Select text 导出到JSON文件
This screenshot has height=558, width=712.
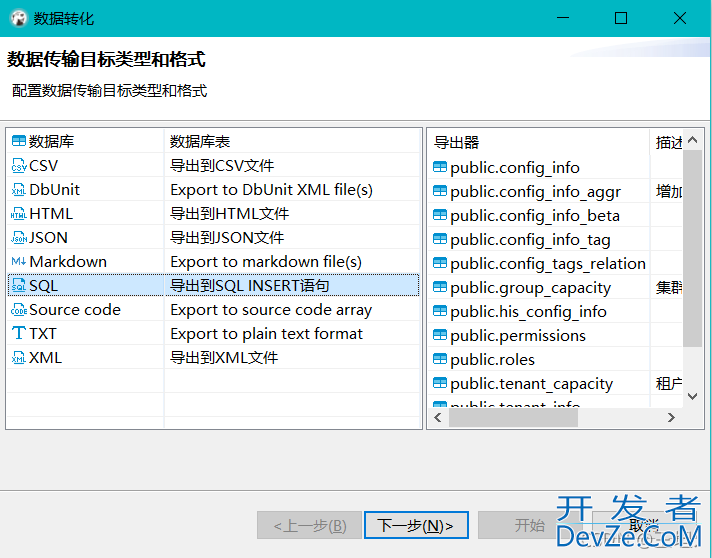click(x=227, y=238)
